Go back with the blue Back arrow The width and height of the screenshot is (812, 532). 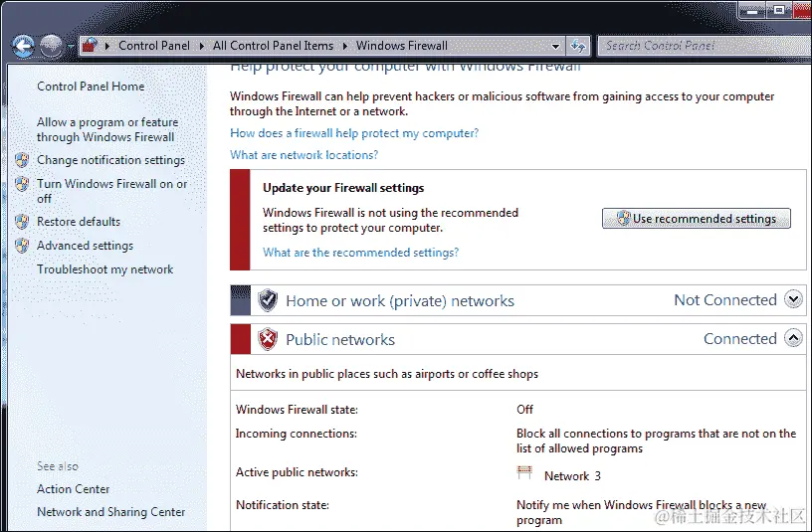coord(23,47)
